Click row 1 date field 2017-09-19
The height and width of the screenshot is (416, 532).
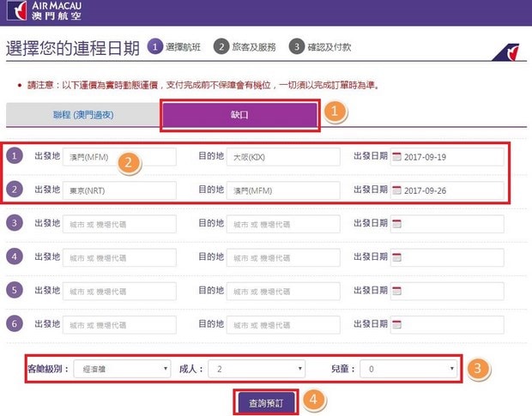click(x=447, y=157)
